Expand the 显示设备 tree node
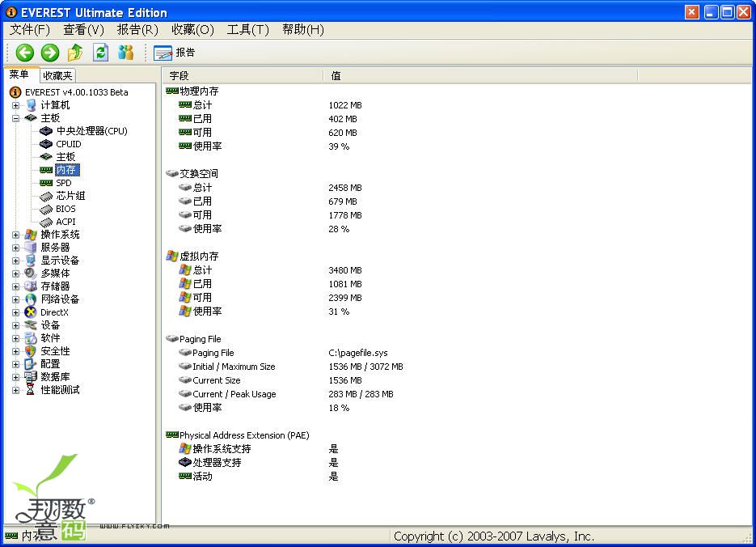 (x=16, y=261)
